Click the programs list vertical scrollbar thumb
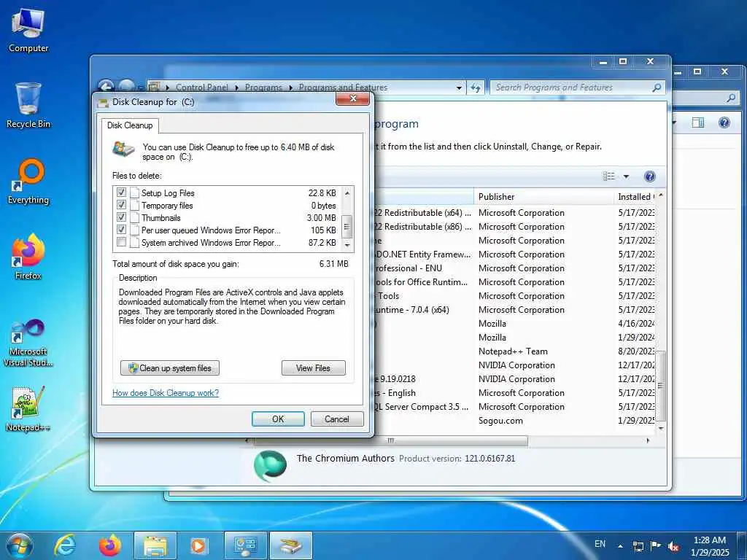The width and height of the screenshot is (747, 560). pyautogui.click(x=660, y=386)
